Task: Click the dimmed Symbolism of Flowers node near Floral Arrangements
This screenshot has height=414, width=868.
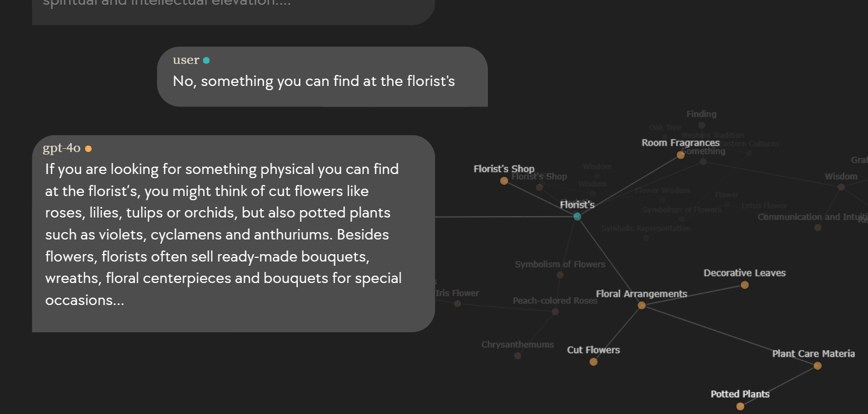Action: tap(560, 275)
